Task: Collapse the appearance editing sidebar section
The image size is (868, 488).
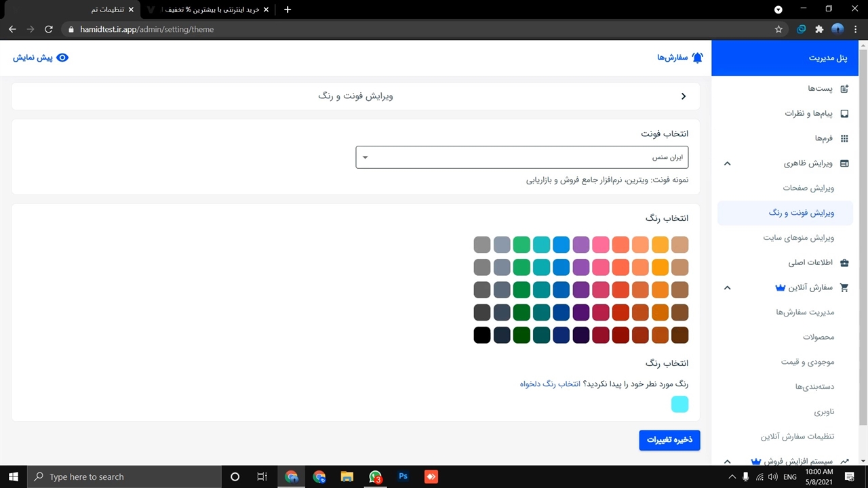Action: click(727, 163)
